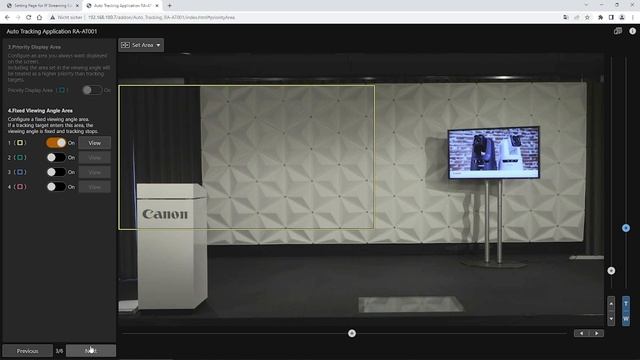Click the yellow fixed viewing angle rectangle
This screenshot has height=360, width=640.
[x=247, y=157]
